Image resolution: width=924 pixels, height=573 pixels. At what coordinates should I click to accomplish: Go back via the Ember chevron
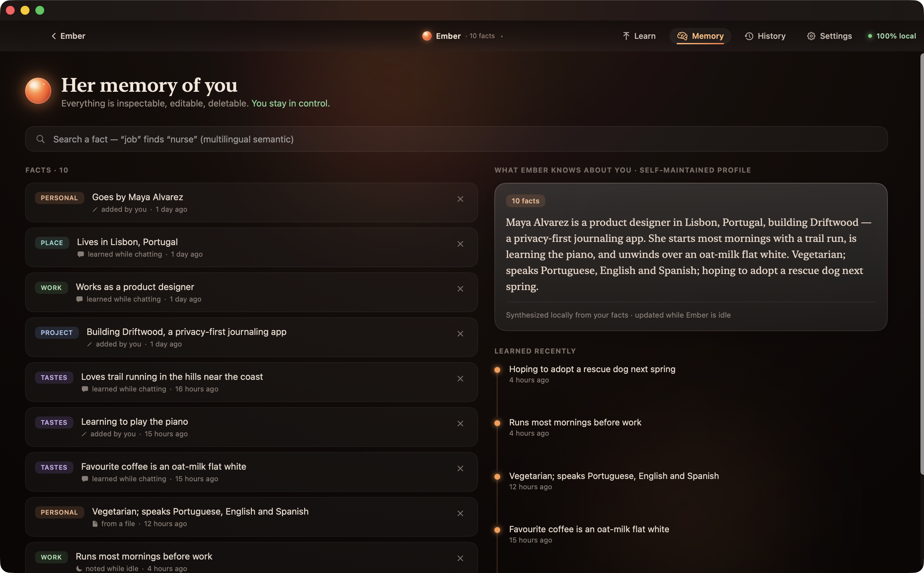point(68,36)
